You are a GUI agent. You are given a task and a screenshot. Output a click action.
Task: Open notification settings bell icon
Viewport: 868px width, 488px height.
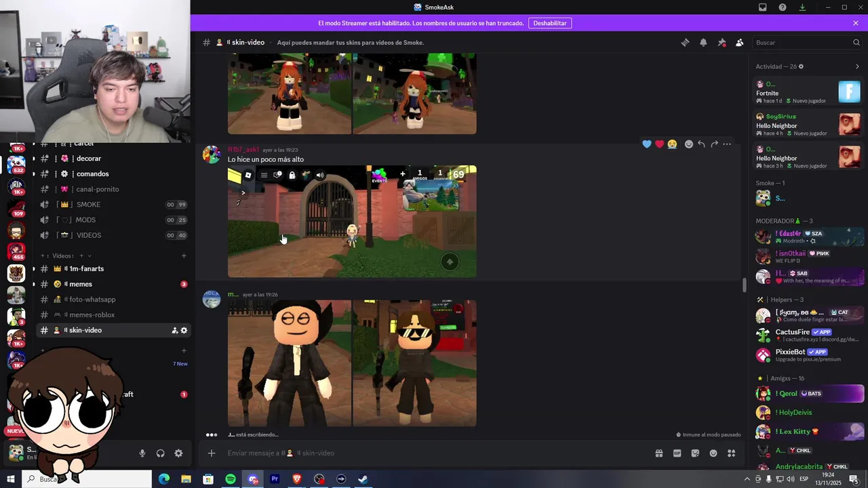[x=703, y=42]
